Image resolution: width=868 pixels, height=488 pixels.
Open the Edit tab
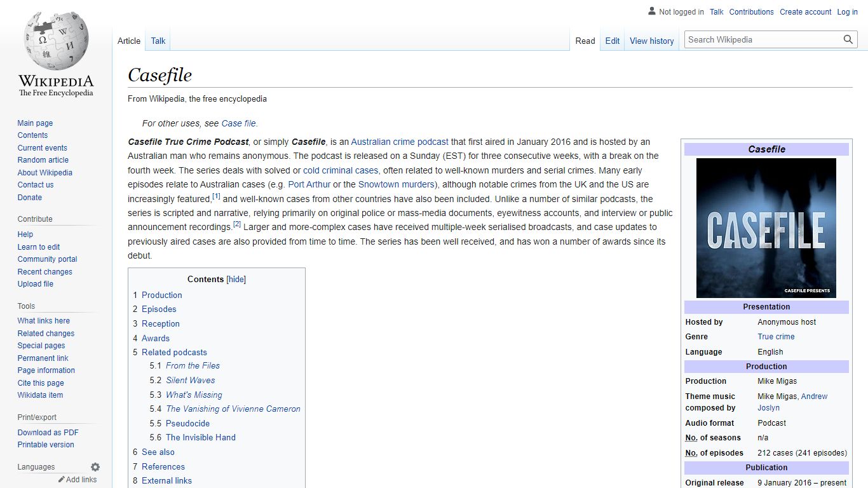613,41
